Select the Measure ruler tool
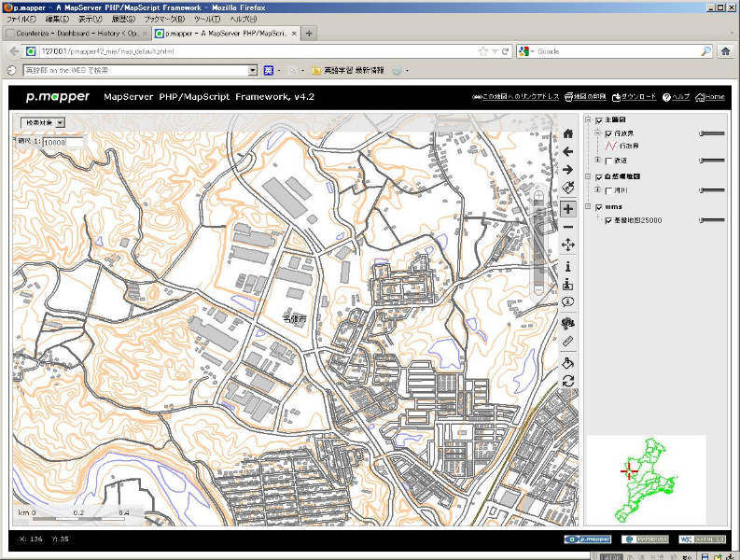Image resolution: width=740 pixels, height=560 pixels. coord(567,342)
